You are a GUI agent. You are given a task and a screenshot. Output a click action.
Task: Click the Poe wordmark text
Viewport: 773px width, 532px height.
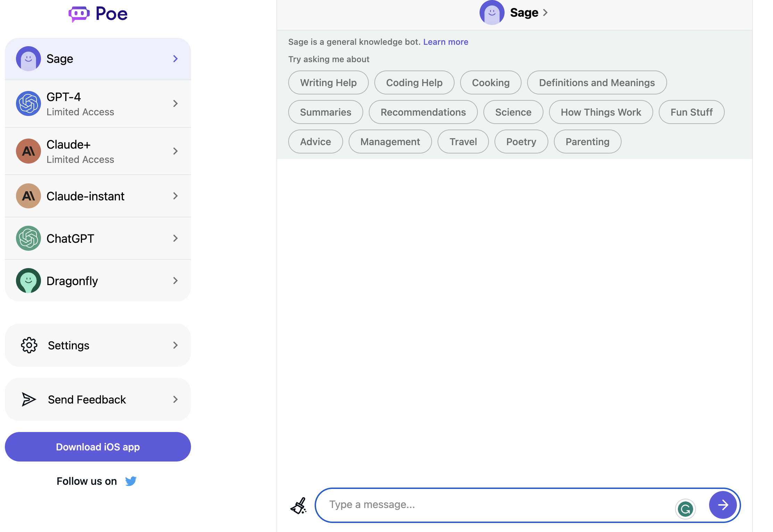(x=111, y=14)
